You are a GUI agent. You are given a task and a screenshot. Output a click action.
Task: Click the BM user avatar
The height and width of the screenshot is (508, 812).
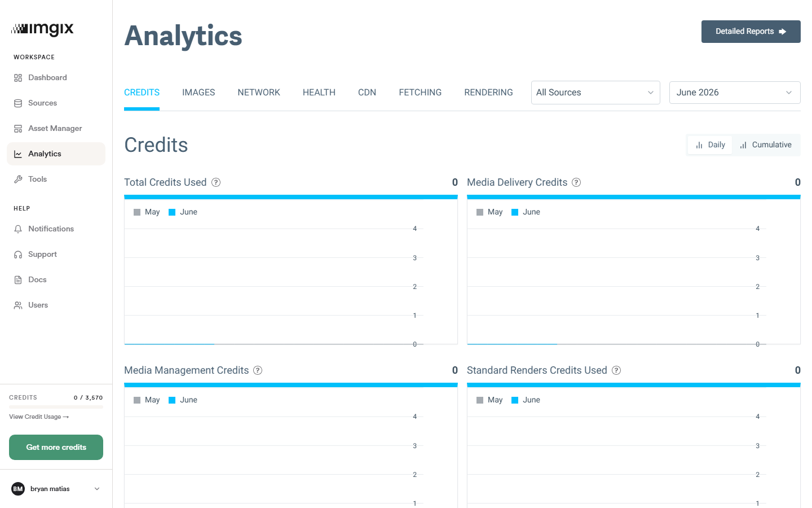pyautogui.click(x=18, y=489)
